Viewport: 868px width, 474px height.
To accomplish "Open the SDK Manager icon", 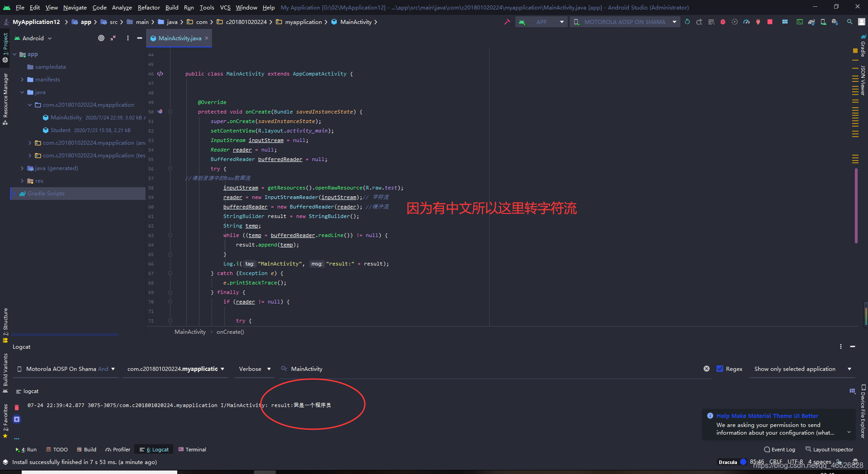I will (x=835, y=22).
